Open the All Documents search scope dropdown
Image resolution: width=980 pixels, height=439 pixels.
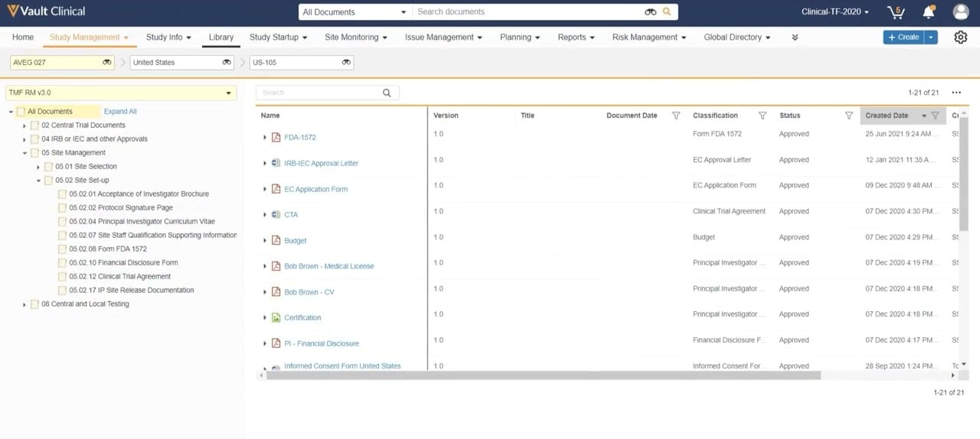tap(355, 12)
